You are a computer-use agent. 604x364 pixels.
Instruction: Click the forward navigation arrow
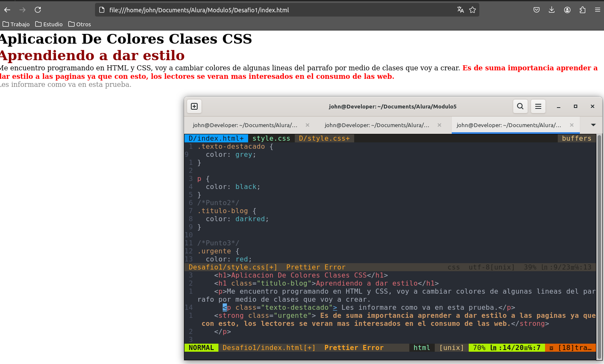tap(22, 10)
